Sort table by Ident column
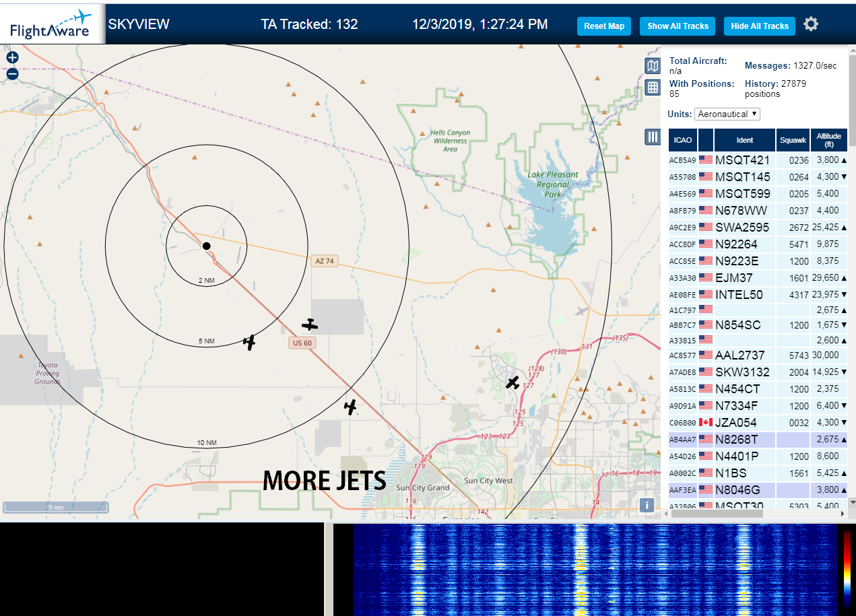Screen dimensions: 856x616 click(x=745, y=140)
